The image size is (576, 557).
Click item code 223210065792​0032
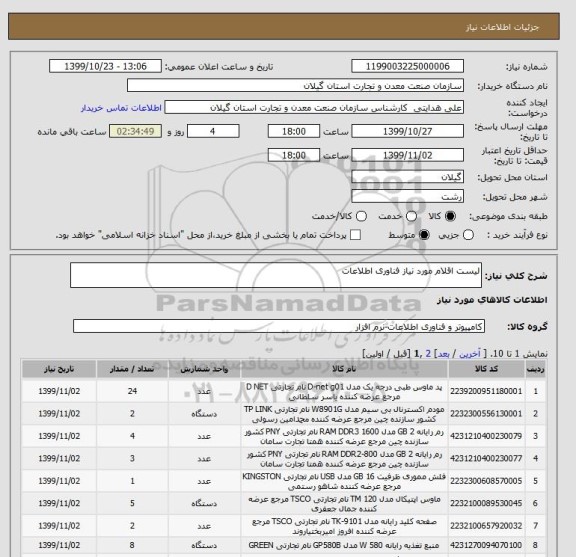(486, 526)
